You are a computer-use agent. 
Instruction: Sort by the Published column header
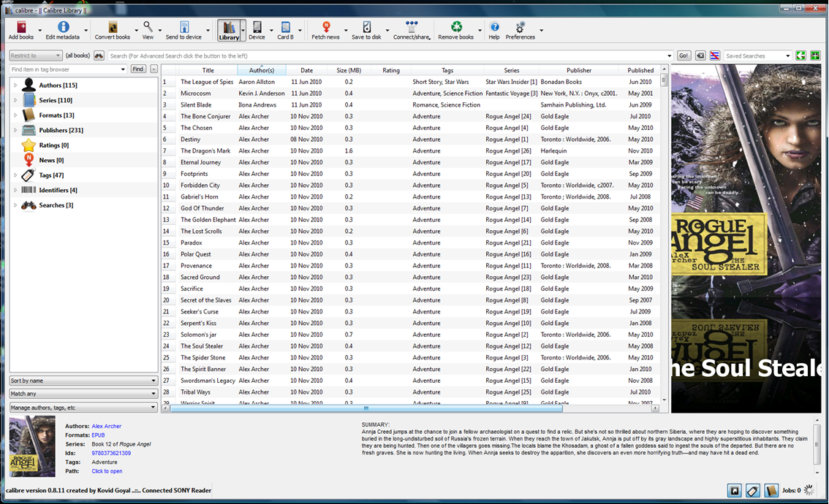click(x=640, y=70)
